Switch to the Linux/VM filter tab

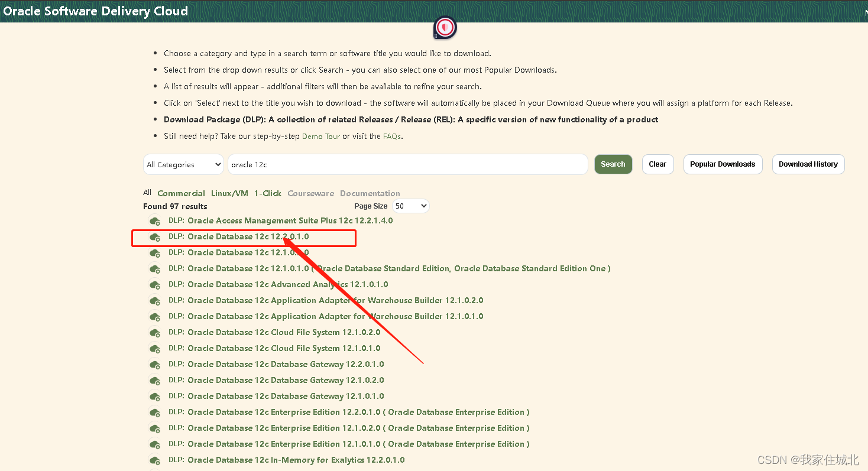click(229, 193)
